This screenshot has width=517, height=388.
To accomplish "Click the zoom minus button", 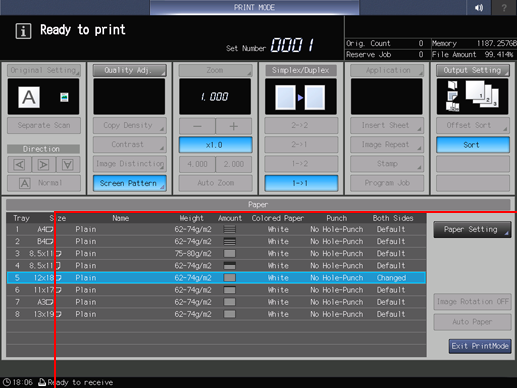I will click(197, 126).
